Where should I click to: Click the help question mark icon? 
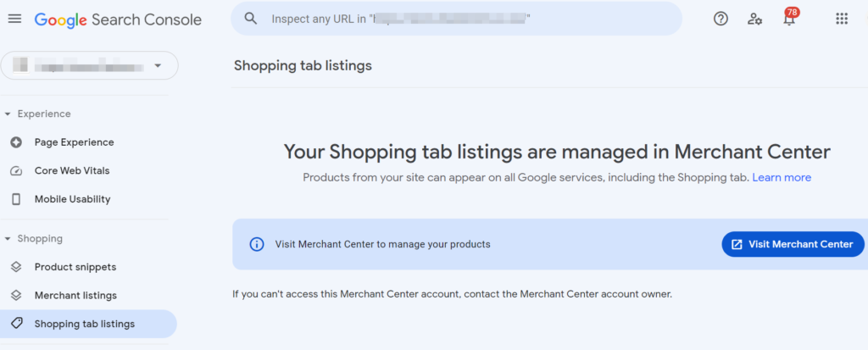(721, 19)
